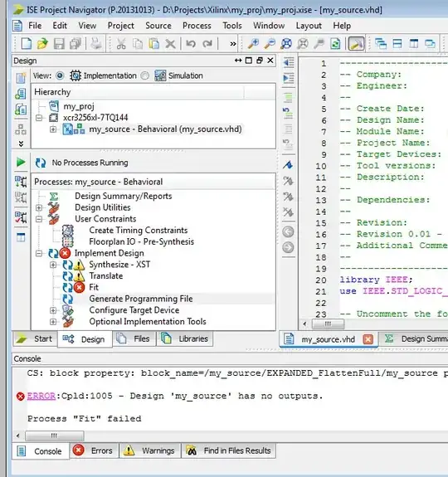Click the Zoom to Full View icon
The image size is (448, 477).
[x=286, y=44]
